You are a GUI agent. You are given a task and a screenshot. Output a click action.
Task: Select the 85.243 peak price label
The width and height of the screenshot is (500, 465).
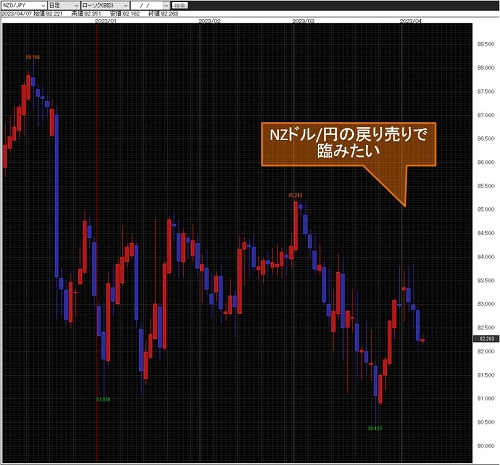pos(295,195)
